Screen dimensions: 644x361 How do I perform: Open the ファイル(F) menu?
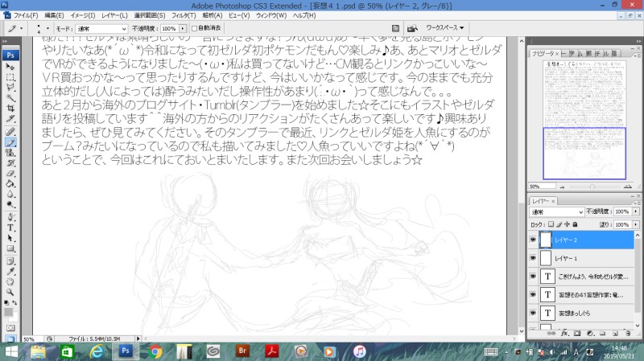tap(26, 15)
